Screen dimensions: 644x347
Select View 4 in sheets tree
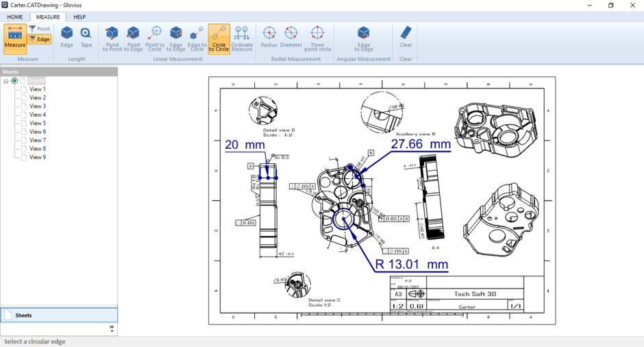(x=38, y=115)
